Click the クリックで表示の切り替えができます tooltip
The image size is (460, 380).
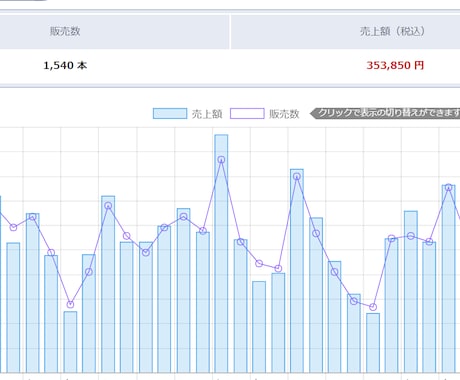click(385, 113)
